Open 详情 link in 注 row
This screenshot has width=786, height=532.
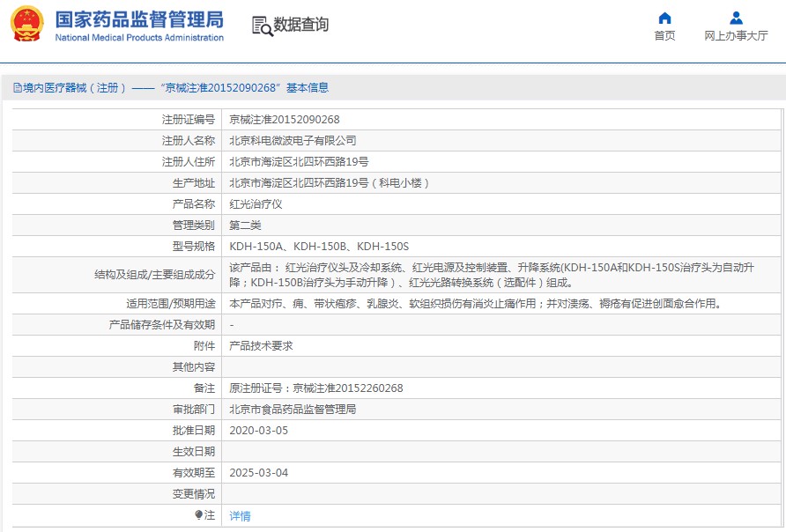240,516
